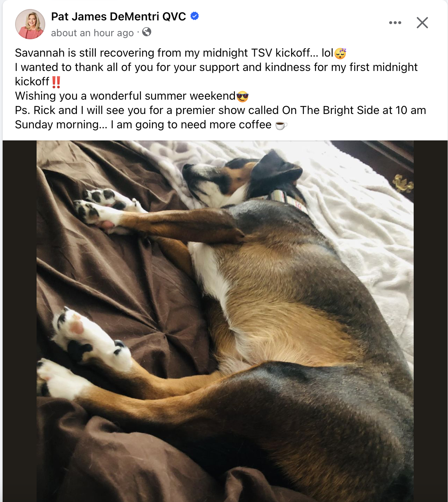Click the sleeping face emoji after "lol"
Screen dimensions: 448x502
[x=340, y=53]
